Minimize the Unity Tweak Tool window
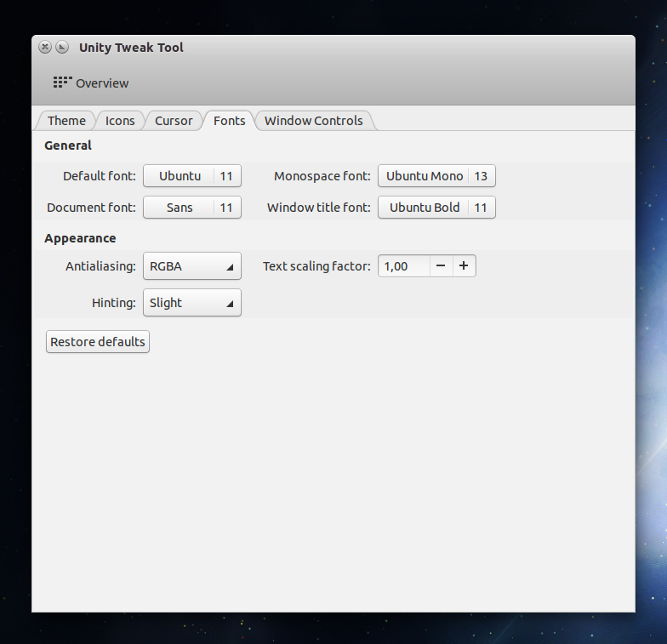 pyautogui.click(x=62, y=47)
